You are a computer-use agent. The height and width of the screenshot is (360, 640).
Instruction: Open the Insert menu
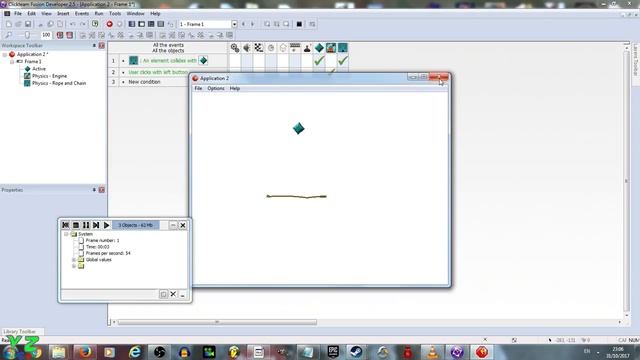[x=63, y=13]
